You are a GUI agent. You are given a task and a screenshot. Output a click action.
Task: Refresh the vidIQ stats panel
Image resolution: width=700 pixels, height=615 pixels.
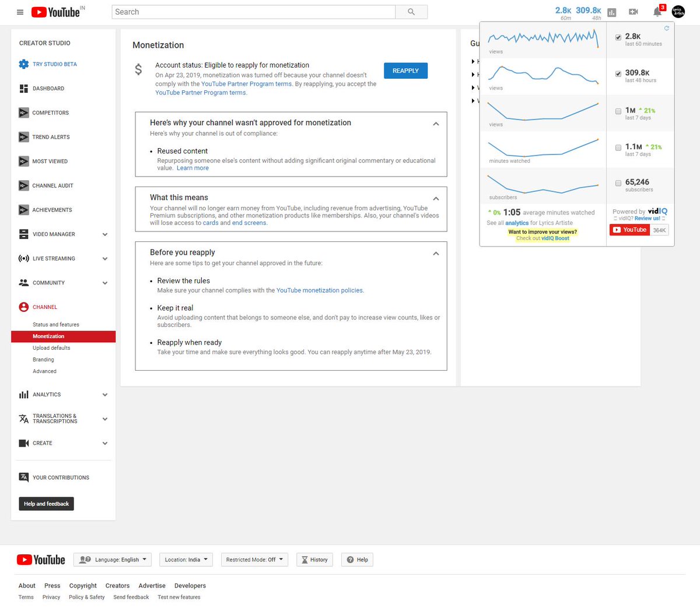[667, 28]
